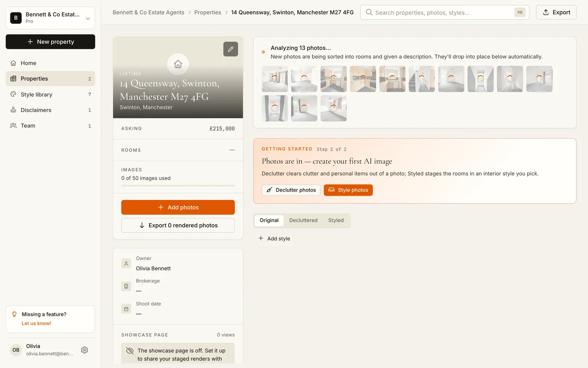588x368 pixels.
Task: Switch to the Styled tab
Action: (x=336, y=220)
